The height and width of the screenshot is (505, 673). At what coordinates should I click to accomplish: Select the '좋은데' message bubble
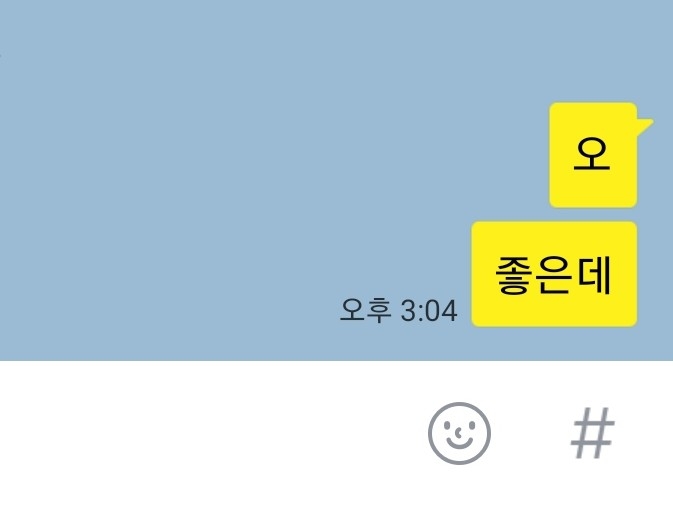pos(554,274)
